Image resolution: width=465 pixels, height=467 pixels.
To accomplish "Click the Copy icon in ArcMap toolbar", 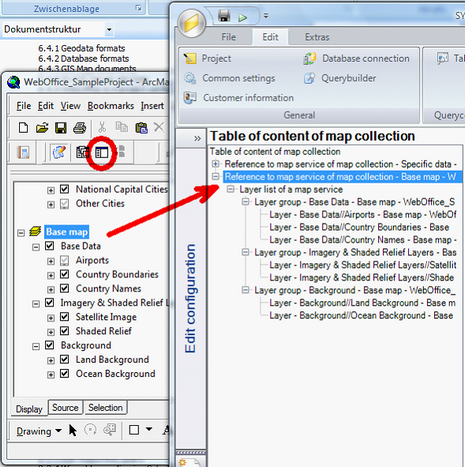I will pos(121,127).
